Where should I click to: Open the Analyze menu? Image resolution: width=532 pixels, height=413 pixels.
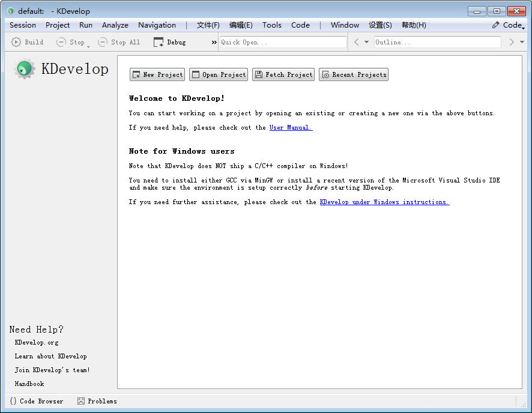115,25
